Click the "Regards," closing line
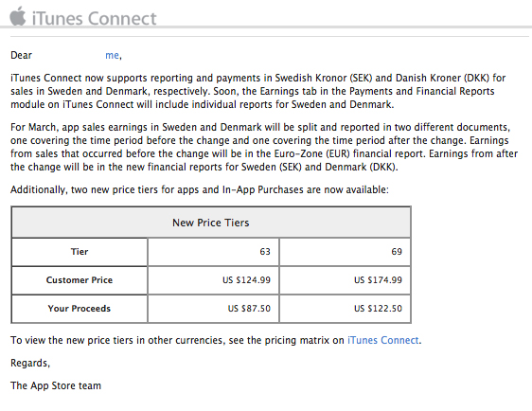This screenshot has width=532, height=411. coord(30,363)
